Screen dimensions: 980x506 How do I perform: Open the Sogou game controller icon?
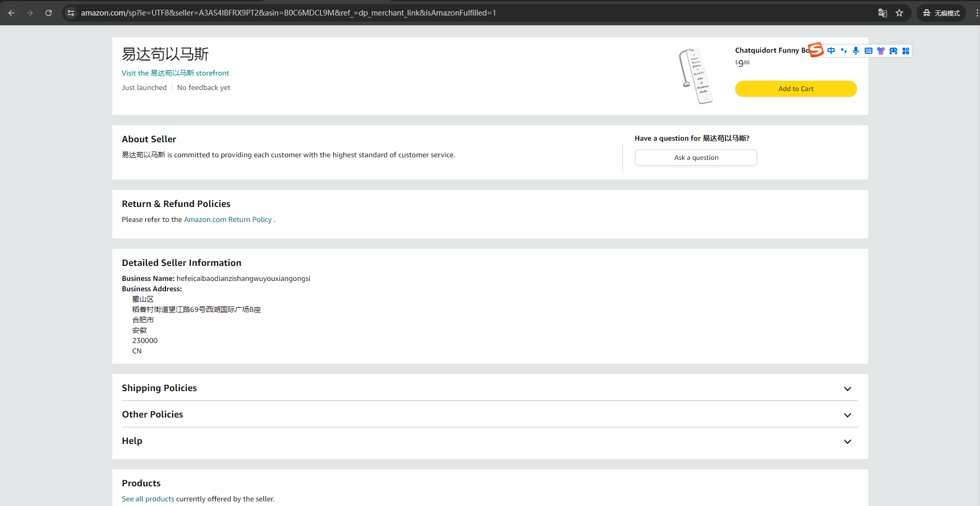(893, 51)
